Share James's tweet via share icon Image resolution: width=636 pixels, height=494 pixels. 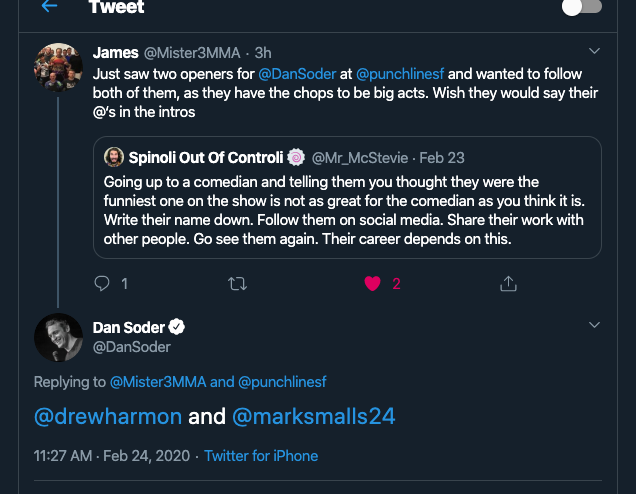507,284
